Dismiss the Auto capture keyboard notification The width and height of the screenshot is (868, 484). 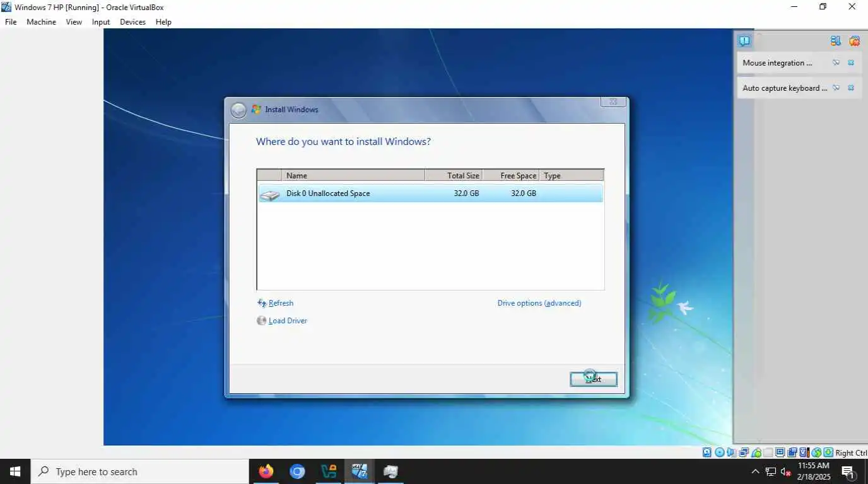pyautogui.click(x=851, y=88)
